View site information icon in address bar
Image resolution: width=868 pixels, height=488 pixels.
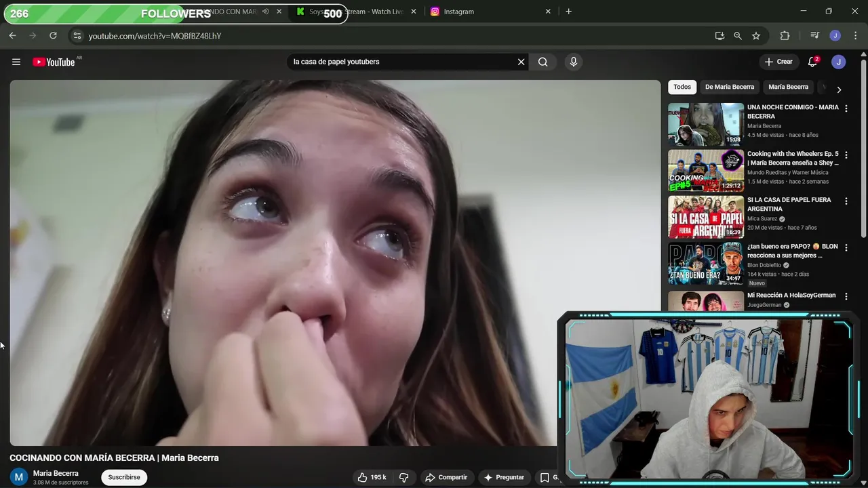click(77, 36)
